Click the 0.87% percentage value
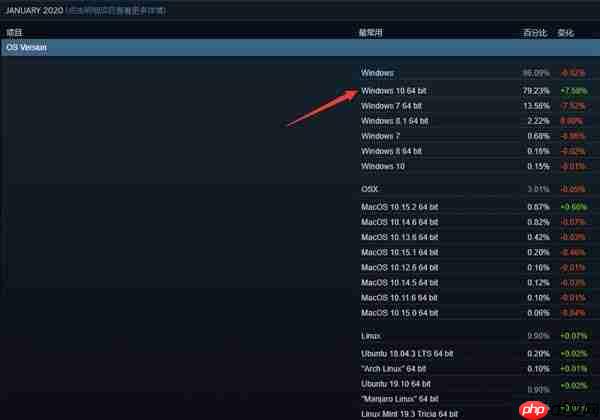The width and height of the screenshot is (600, 420). (538, 207)
